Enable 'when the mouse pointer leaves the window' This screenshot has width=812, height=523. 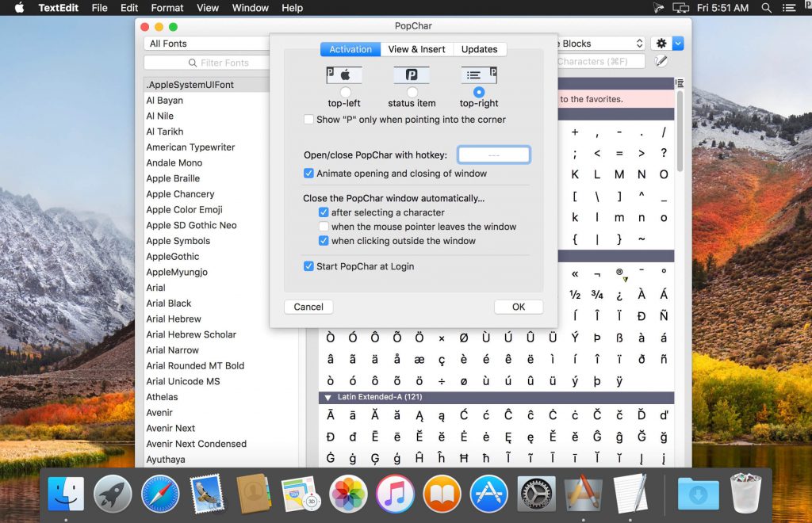click(x=324, y=227)
